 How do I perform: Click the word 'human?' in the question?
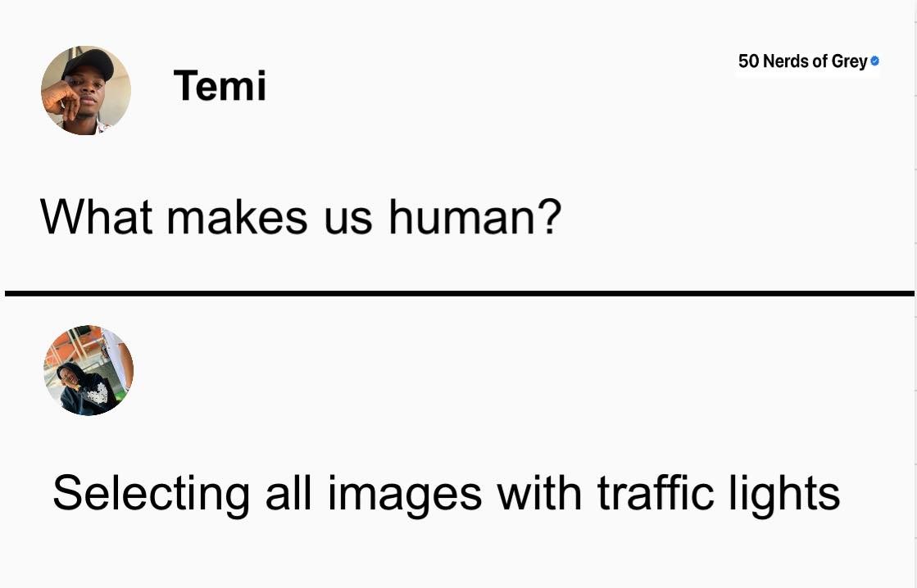tap(474, 217)
